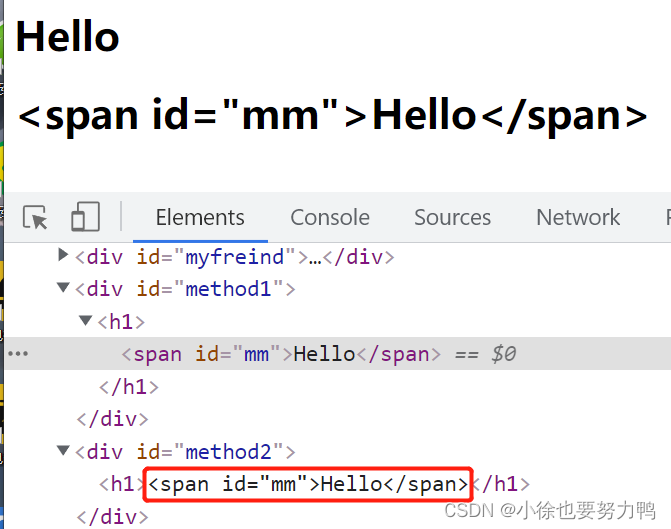Viewport: 671px width, 529px height.
Task: Open the Sources tab
Action: point(452,217)
